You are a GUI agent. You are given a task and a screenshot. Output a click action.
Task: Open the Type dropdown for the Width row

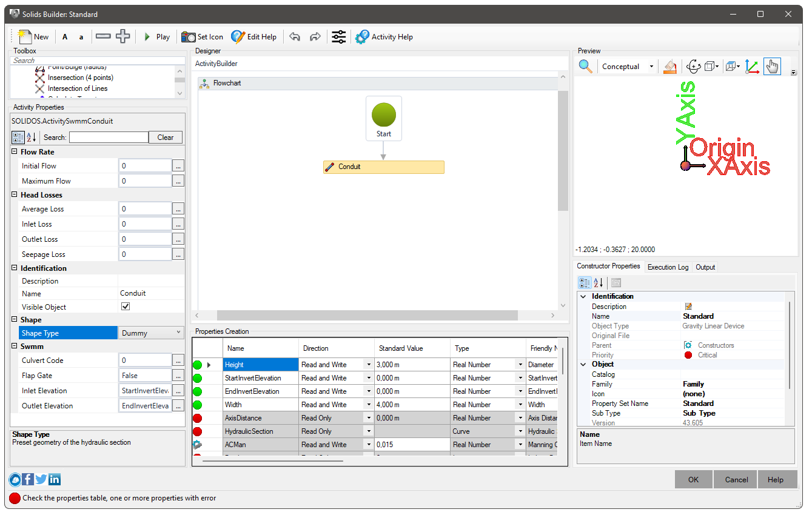point(520,405)
